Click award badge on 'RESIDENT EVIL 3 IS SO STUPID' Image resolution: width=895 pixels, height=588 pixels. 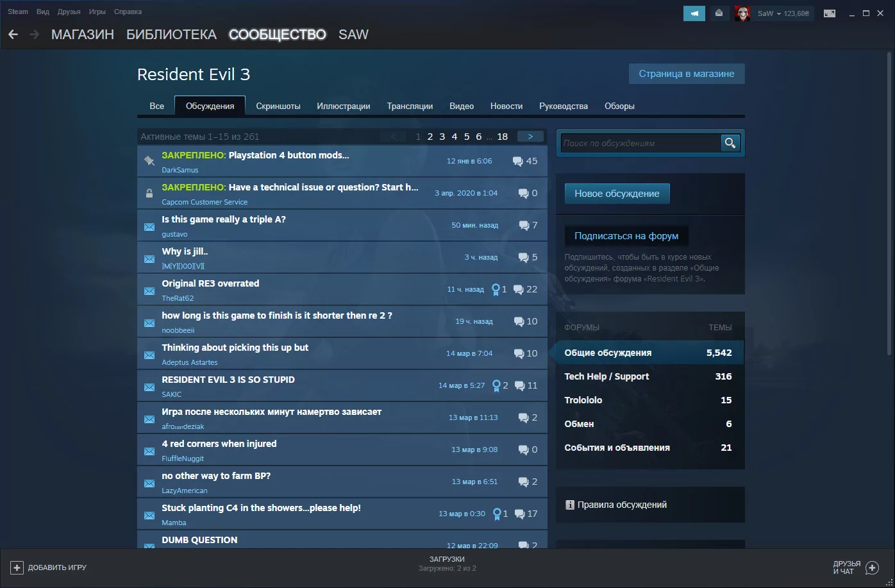pyautogui.click(x=496, y=385)
